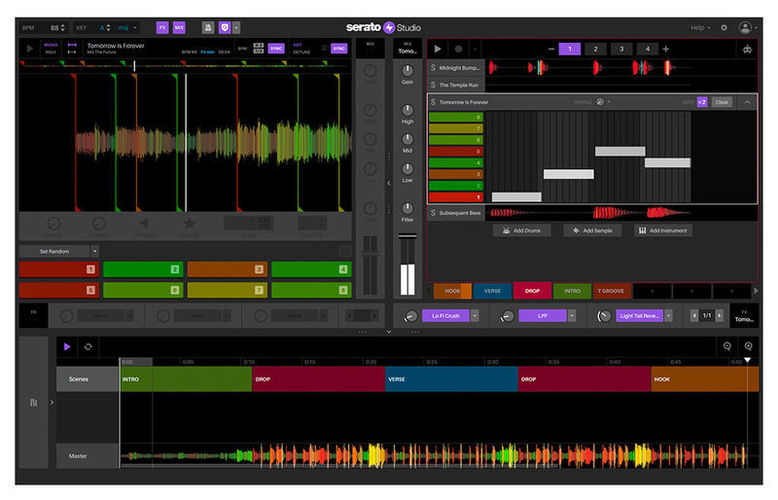The width and height of the screenshot is (778, 500).
Task: Select pattern tab 1
Action: click(x=570, y=49)
